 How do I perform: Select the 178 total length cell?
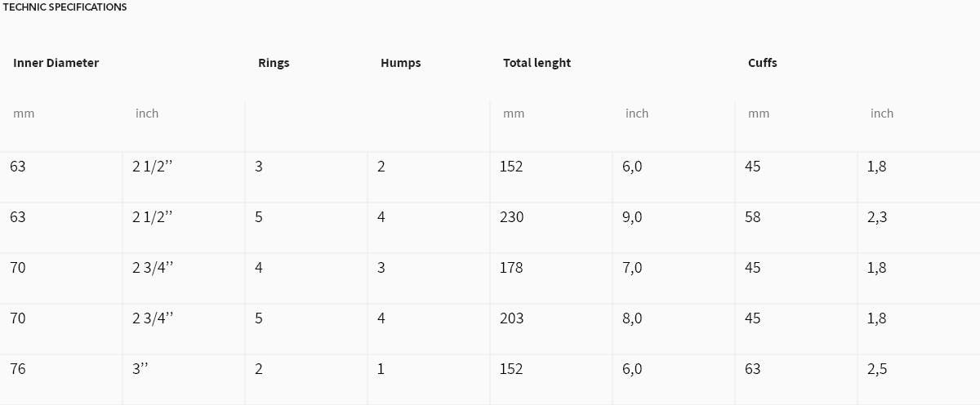(511, 268)
